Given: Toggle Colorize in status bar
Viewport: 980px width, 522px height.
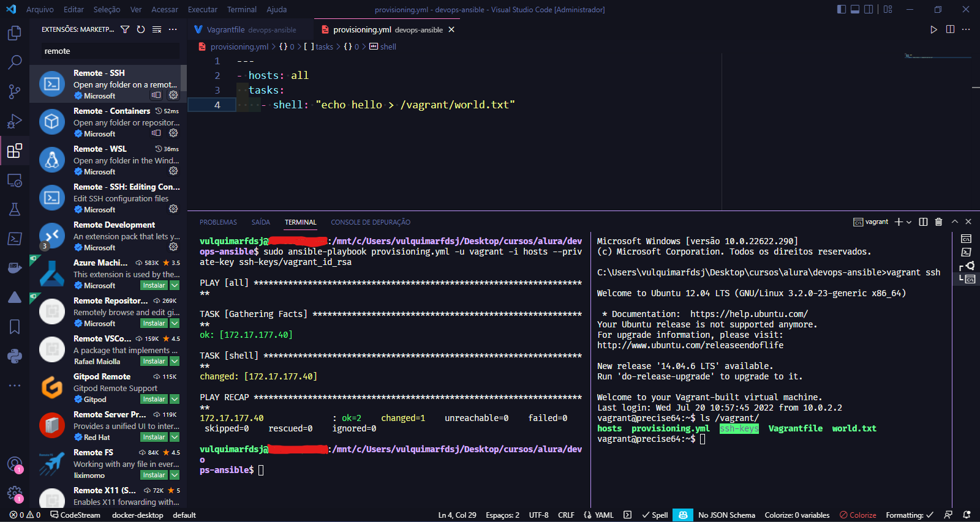Looking at the screenshot, I should [858, 515].
